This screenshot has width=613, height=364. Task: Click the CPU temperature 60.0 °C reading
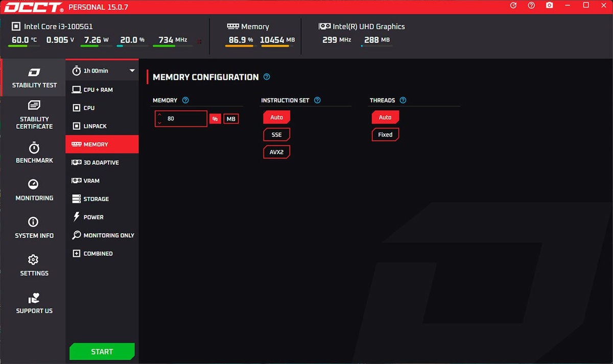coord(25,40)
